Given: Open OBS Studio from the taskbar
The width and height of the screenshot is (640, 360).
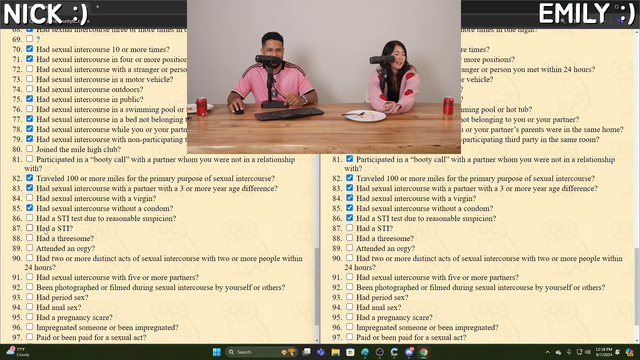Looking at the screenshot, I should click(380, 352).
